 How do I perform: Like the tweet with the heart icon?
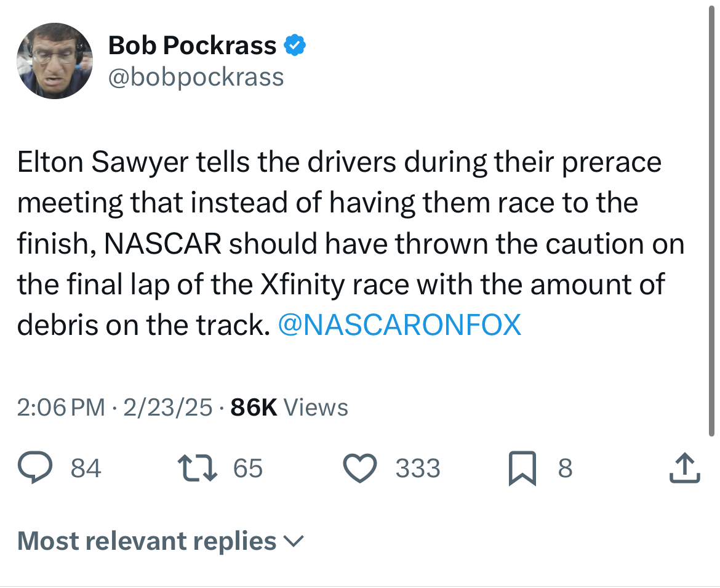360,469
